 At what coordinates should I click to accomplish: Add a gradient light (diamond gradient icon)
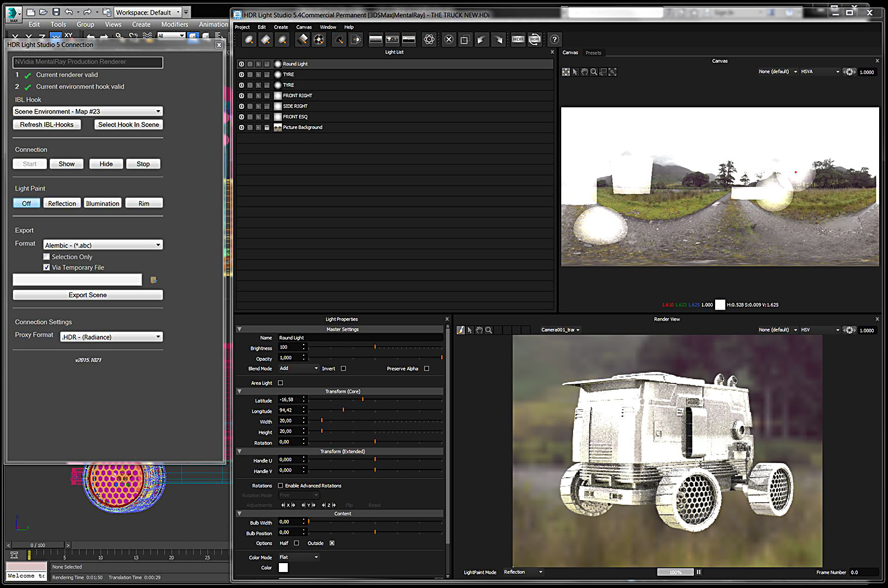tap(303, 40)
